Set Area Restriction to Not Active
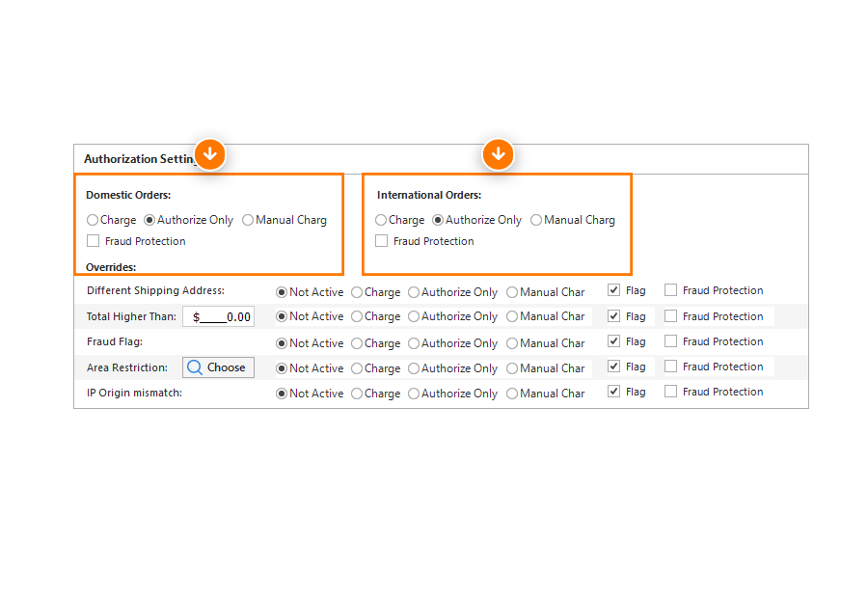The height and width of the screenshot is (598, 868). [x=282, y=368]
